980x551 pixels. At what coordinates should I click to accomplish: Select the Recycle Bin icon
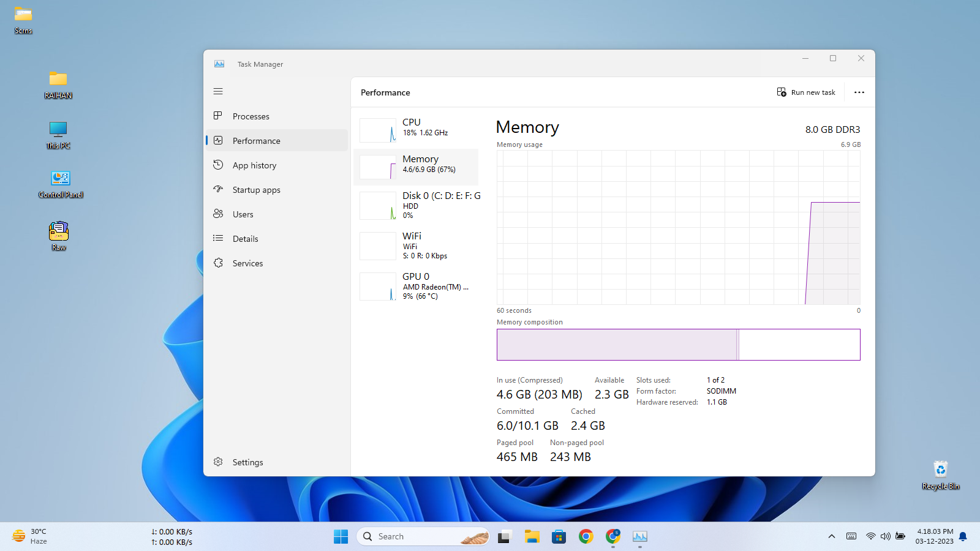tap(941, 475)
